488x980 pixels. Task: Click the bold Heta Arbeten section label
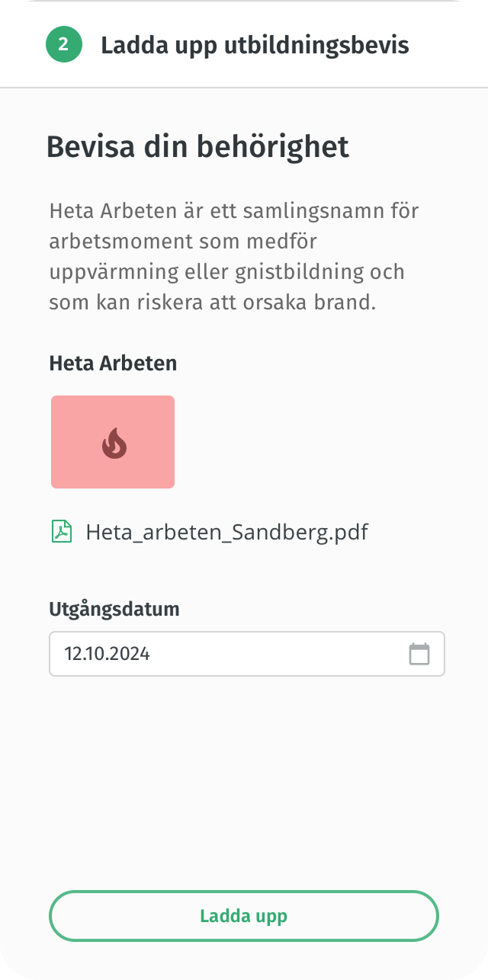pyautogui.click(x=113, y=363)
